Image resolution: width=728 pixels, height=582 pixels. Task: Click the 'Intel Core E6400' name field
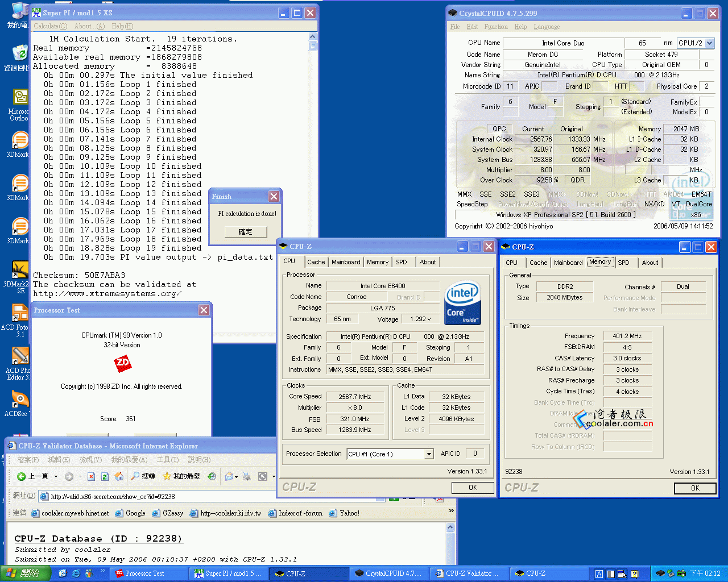point(383,286)
